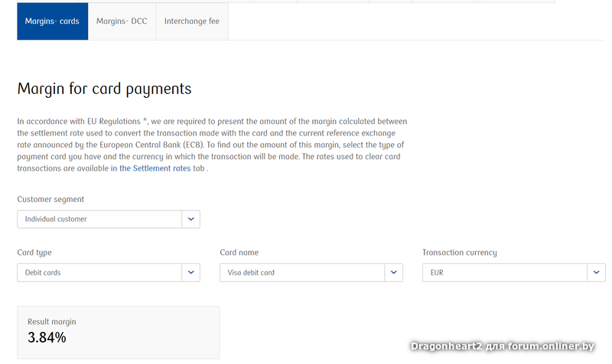Click the Card name chevron arrow
612x364 pixels.
point(393,272)
